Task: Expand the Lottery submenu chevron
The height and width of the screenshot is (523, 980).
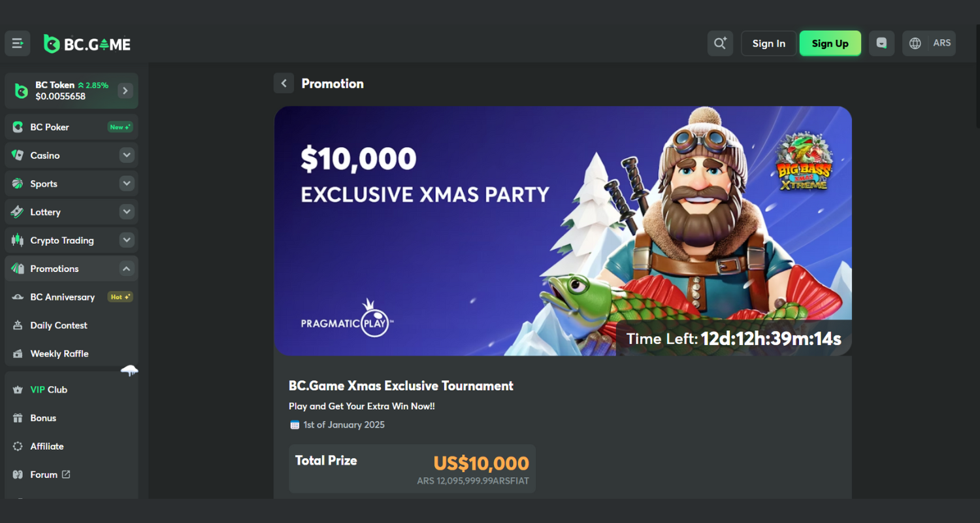Action: 127,212
